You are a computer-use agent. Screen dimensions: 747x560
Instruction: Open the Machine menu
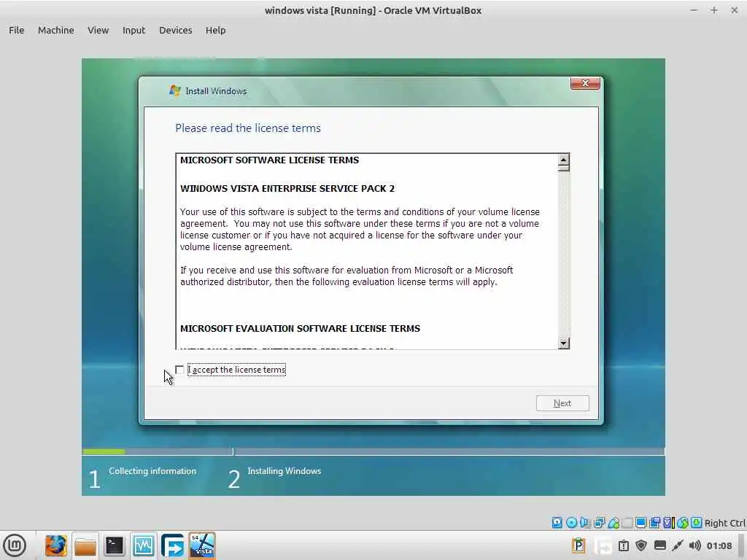[x=55, y=30]
